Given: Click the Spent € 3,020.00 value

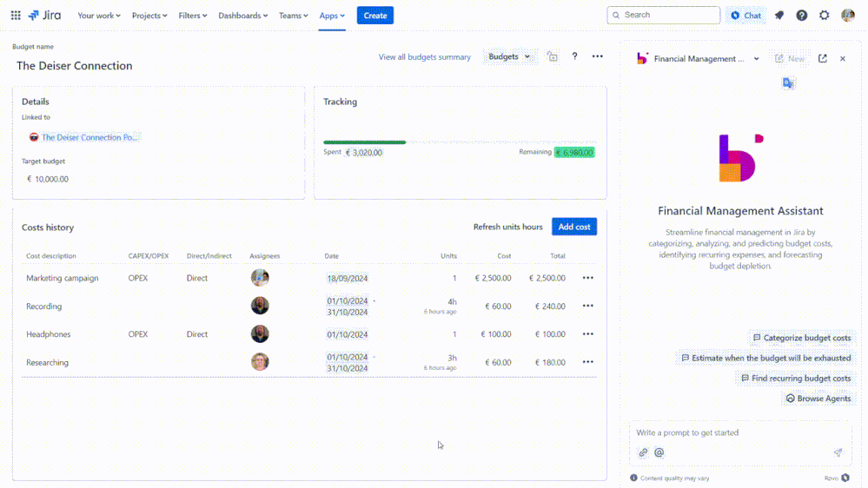Looking at the screenshot, I should (x=364, y=153).
